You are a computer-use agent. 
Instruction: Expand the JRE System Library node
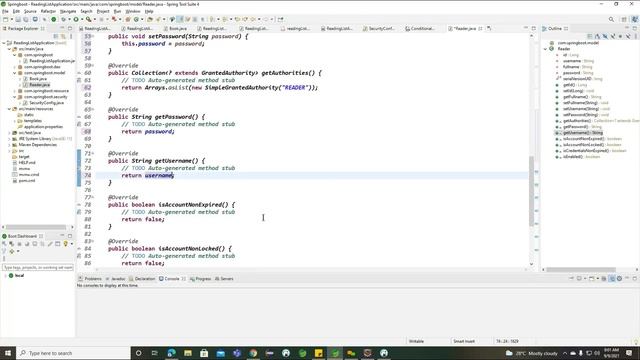pos(9,139)
